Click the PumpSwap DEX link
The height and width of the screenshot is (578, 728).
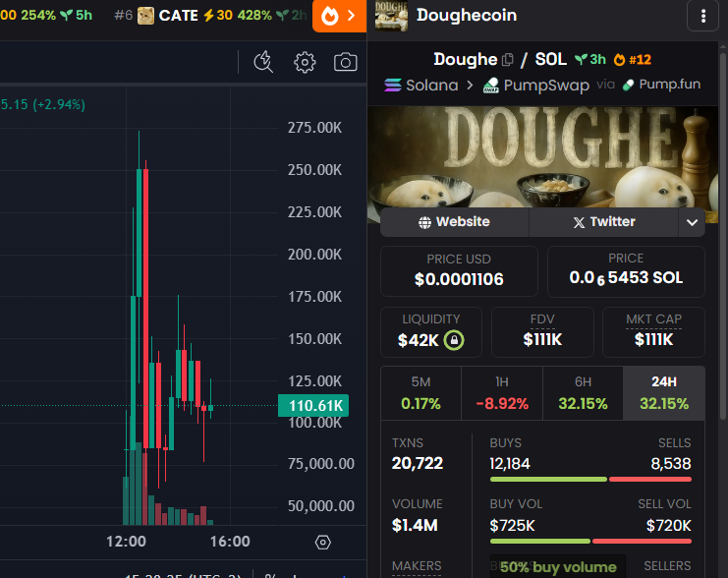pos(536,85)
